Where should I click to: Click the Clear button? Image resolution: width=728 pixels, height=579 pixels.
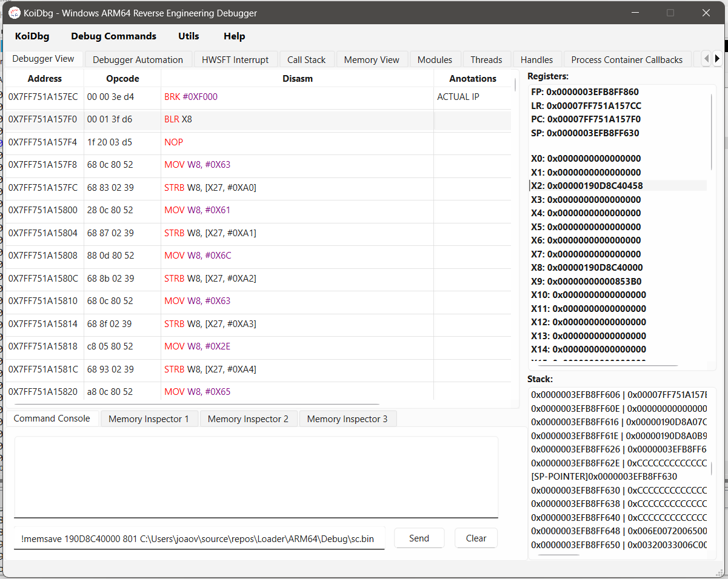476,538
